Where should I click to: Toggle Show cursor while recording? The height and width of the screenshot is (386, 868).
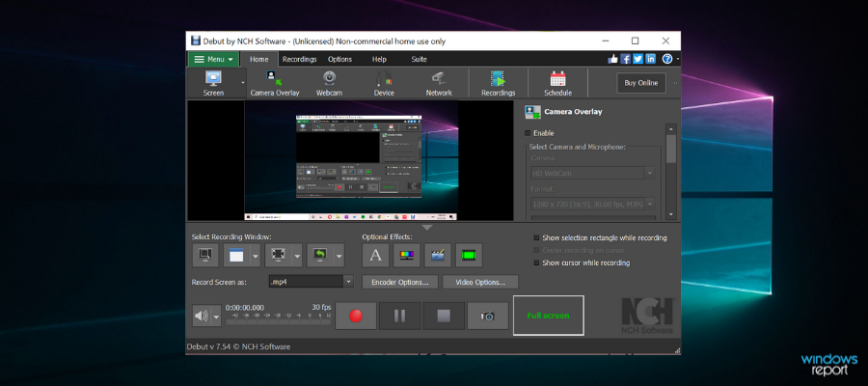pos(536,263)
